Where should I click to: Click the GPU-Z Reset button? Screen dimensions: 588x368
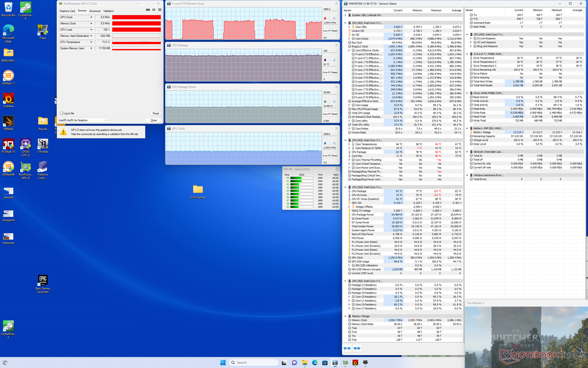(156, 113)
